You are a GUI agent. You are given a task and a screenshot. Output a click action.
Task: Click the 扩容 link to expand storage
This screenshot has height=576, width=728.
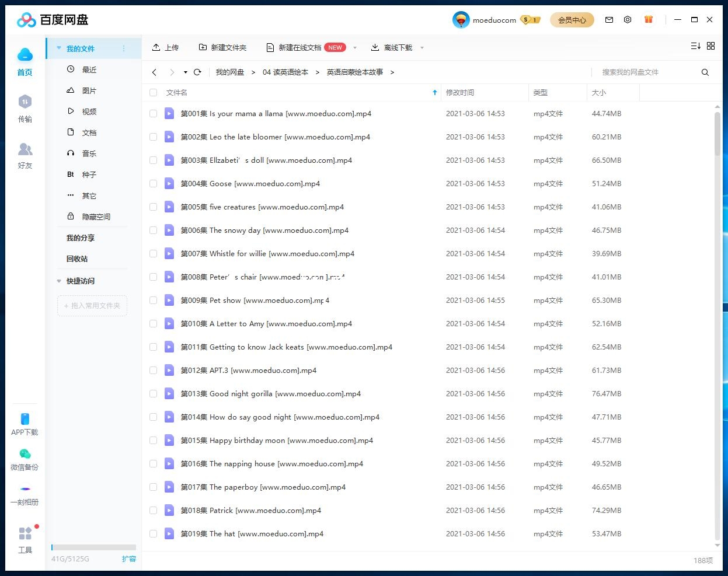click(128, 558)
